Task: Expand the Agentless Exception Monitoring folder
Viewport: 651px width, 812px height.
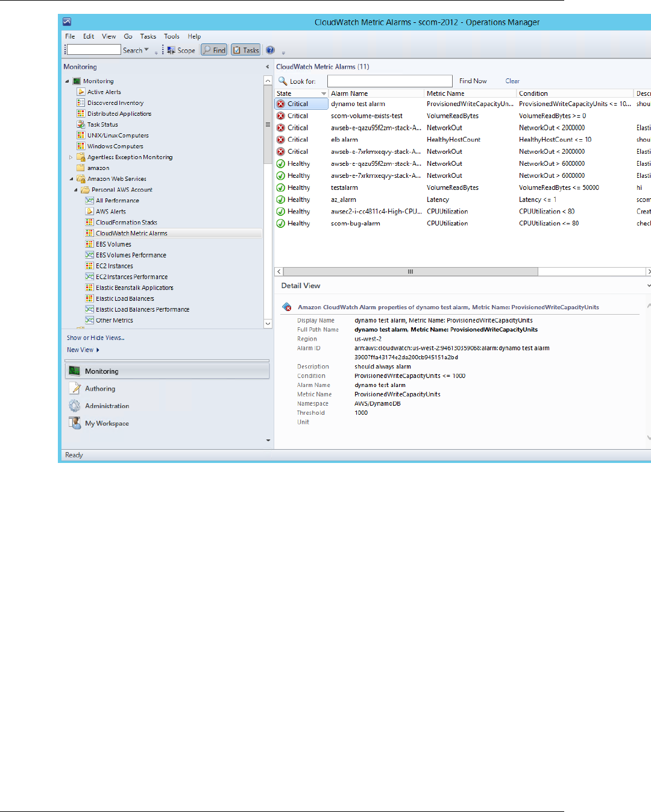Action: pyautogui.click(x=71, y=157)
